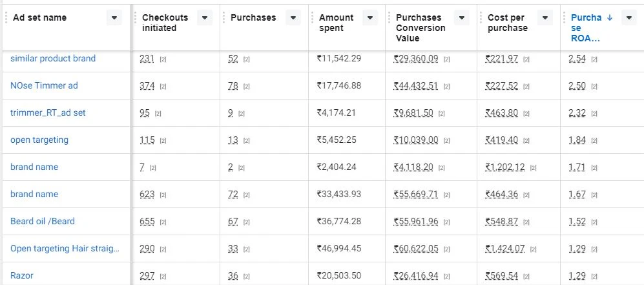
Task: Sort by the Purchase ROAS column header
Action: coord(587,28)
